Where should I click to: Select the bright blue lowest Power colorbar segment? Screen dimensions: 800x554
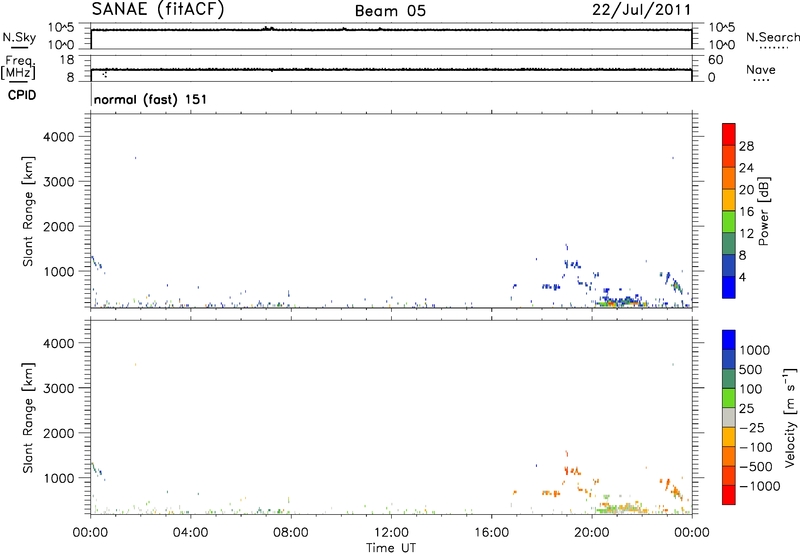pos(729,287)
